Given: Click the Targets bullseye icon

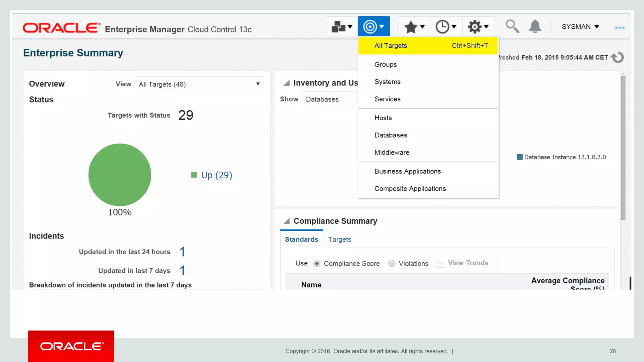Looking at the screenshot, I should 370,27.
